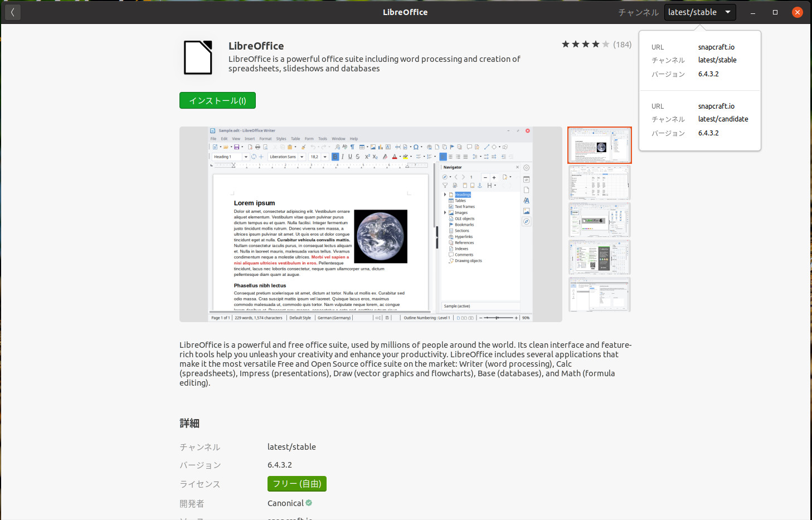Image resolution: width=812 pixels, height=520 pixels.
Task: Go back using the header back arrow
Action: (12, 12)
